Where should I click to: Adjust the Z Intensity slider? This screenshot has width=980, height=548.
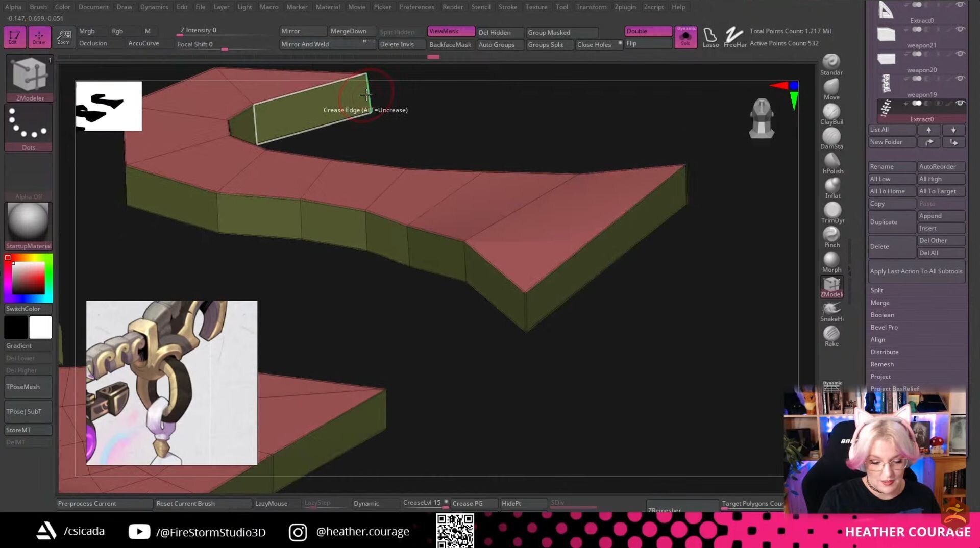click(x=224, y=31)
